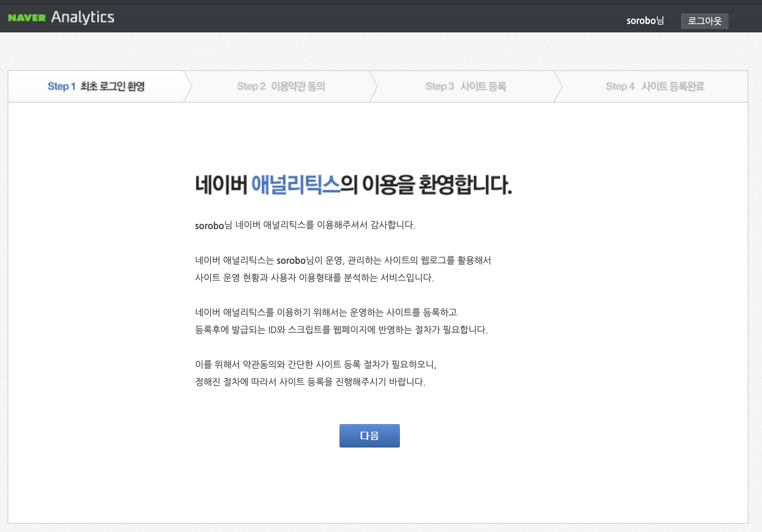Select the Step 1 최초 로그인 환영 tab
Screen dimensions: 762x532
point(96,86)
